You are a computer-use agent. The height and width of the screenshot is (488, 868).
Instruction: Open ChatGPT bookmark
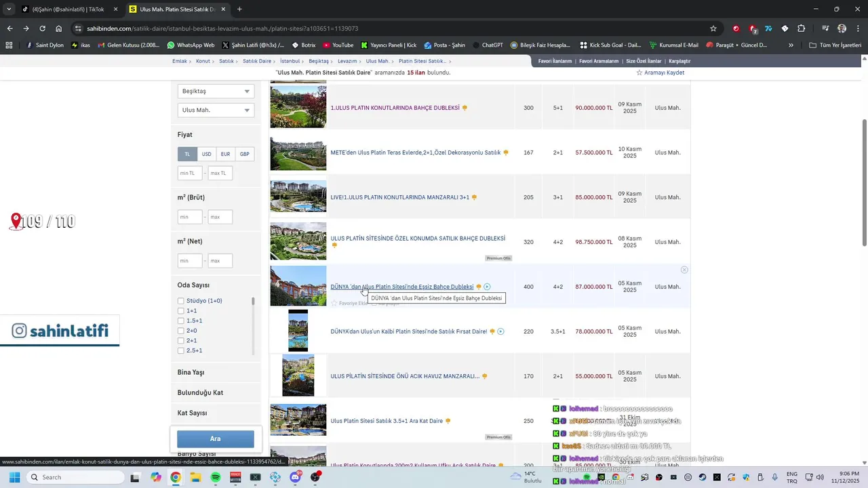pyautogui.click(x=487, y=45)
